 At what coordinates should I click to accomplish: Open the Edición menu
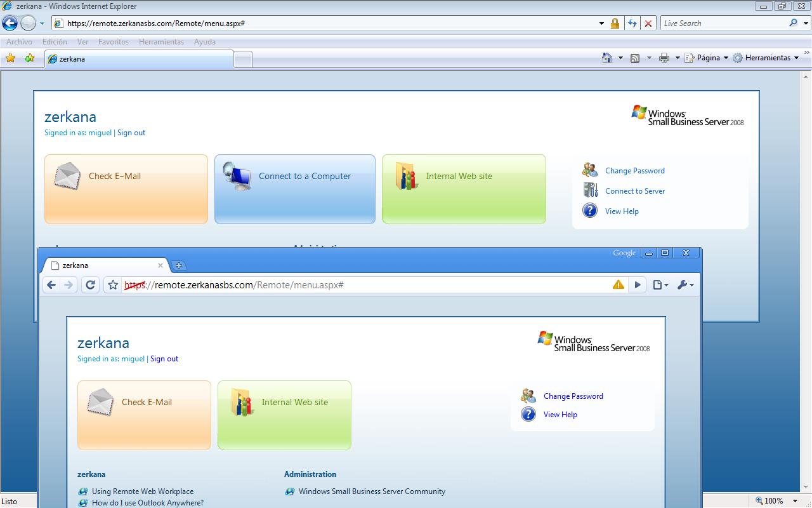(55, 42)
